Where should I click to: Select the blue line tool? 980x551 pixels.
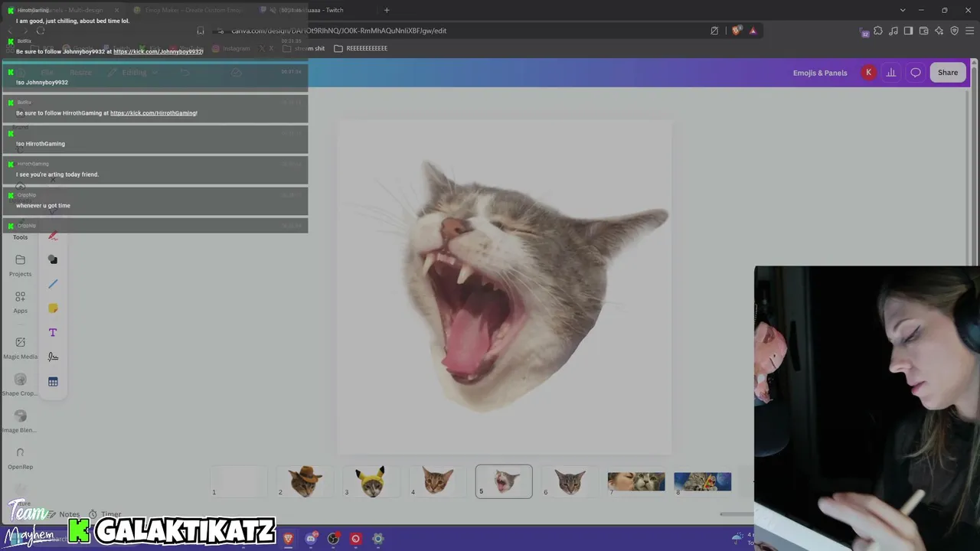pyautogui.click(x=53, y=284)
